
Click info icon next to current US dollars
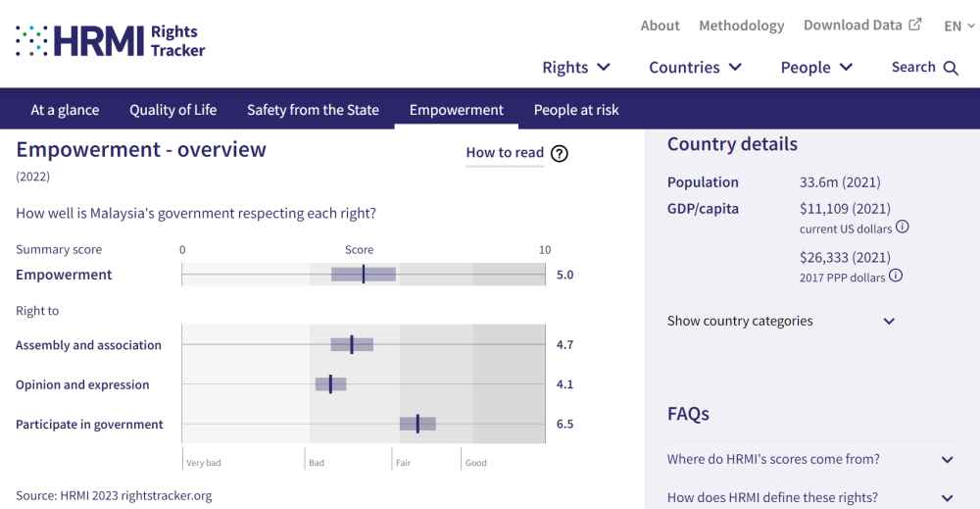tap(903, 228)
